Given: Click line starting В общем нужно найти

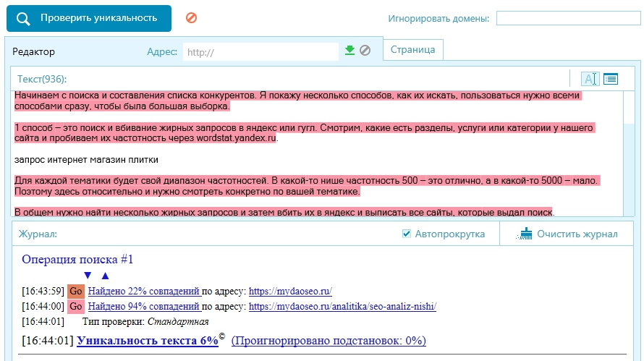Looking at the screenshot, I should click(284, 212).
